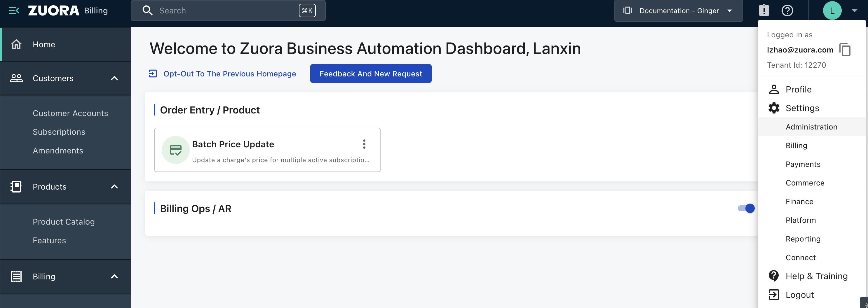This screenshot has width=868, height=308.
Task: Copy the logged-in email address
Action: tap(845, 50)
